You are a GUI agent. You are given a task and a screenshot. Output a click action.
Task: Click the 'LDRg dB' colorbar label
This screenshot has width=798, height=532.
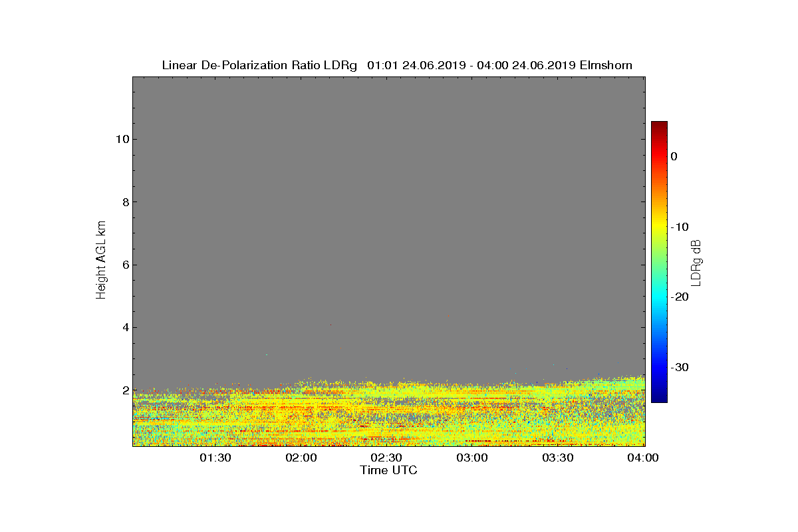click(696, 262)
